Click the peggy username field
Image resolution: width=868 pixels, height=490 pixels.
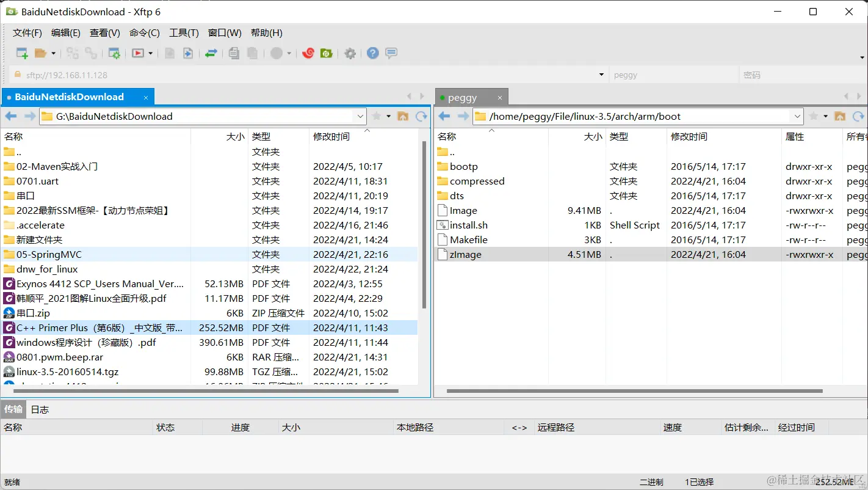pyautogui.click(x=673, y=75)
